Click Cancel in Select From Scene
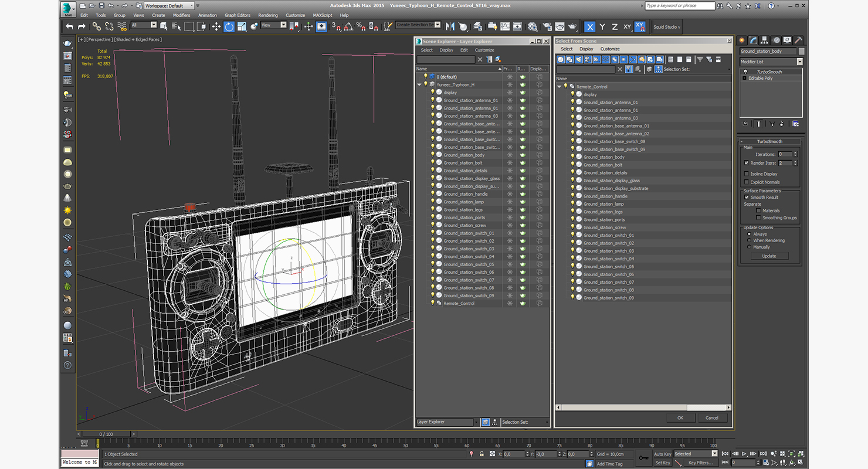 coord(712,418)
